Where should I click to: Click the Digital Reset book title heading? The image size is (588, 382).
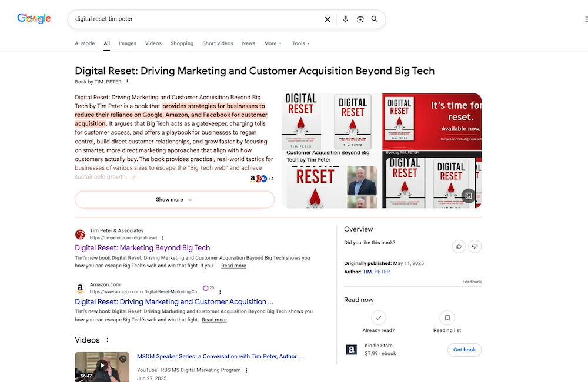click(x=255, y=71)
